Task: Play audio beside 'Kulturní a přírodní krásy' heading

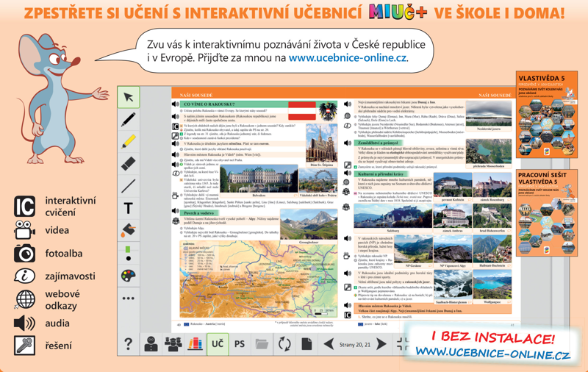Action: 348,174
